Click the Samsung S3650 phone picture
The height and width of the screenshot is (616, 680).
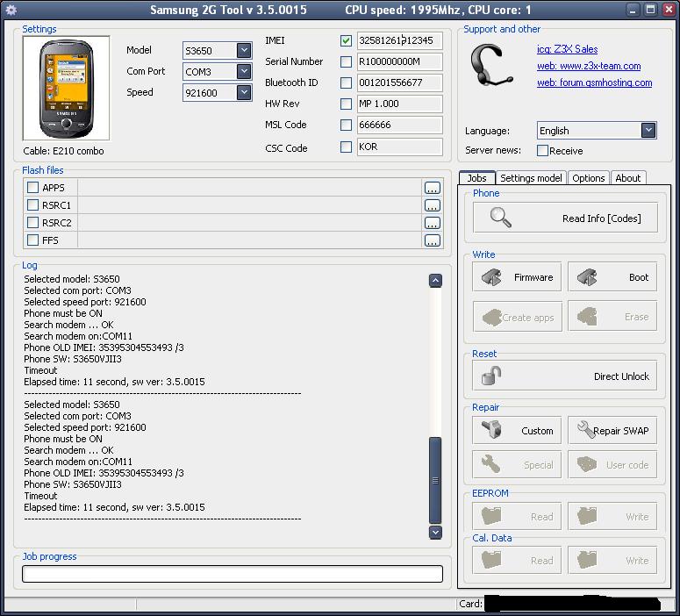(67, 88)
